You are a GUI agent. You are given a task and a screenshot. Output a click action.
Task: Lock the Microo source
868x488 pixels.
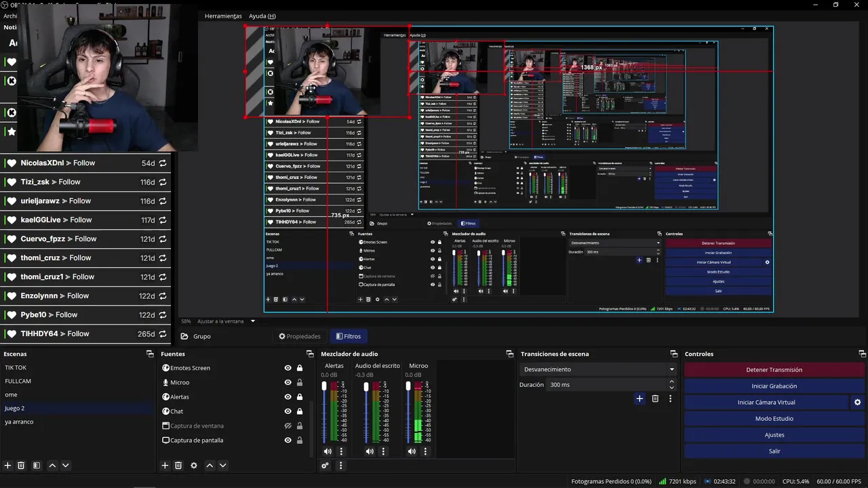coord(300,382)
